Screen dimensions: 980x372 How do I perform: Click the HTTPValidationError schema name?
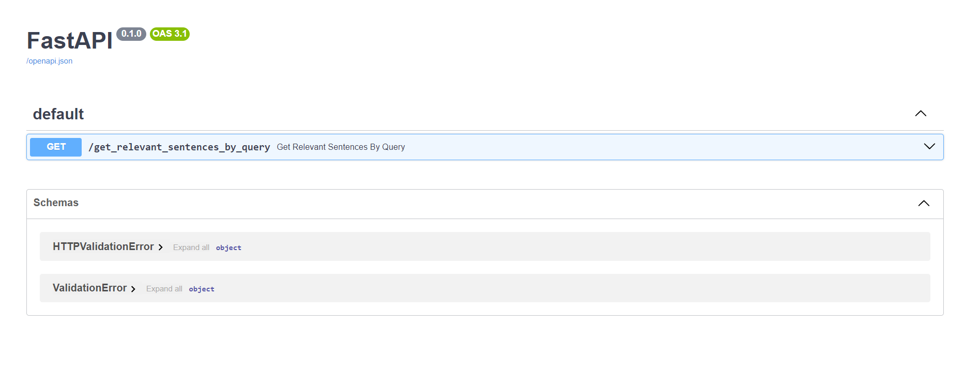click(x=103, y=247)
